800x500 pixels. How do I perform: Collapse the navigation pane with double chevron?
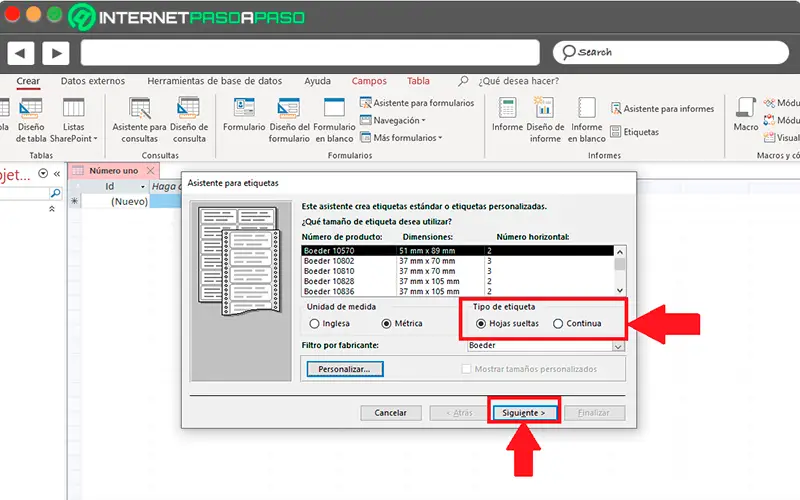coord(57,174)
